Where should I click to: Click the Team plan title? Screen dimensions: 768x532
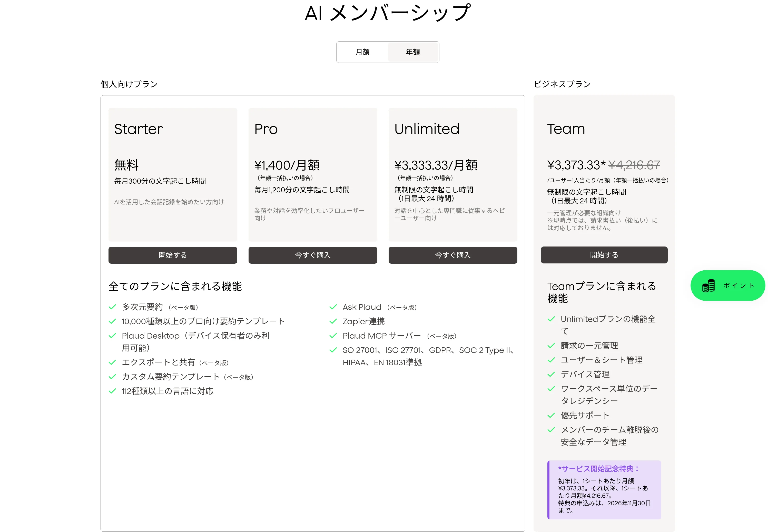(x=566, y=129)
